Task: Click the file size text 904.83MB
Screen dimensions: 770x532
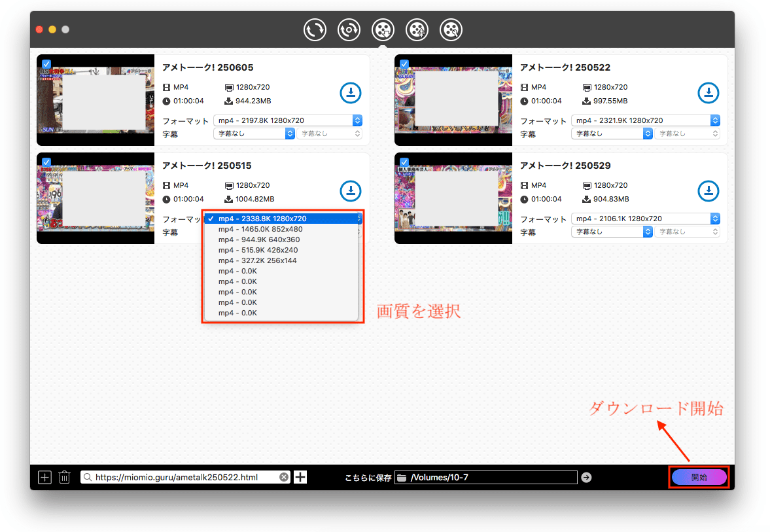Action: click(611, 200)
